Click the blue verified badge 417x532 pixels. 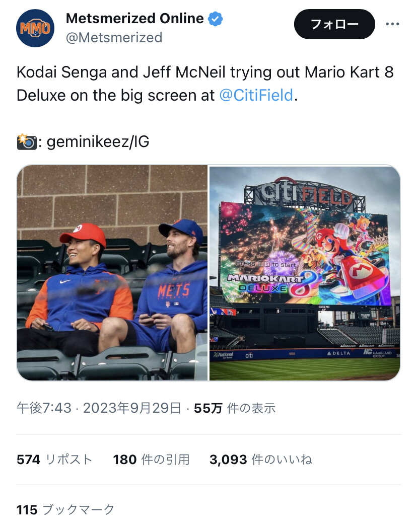(215, 19)
